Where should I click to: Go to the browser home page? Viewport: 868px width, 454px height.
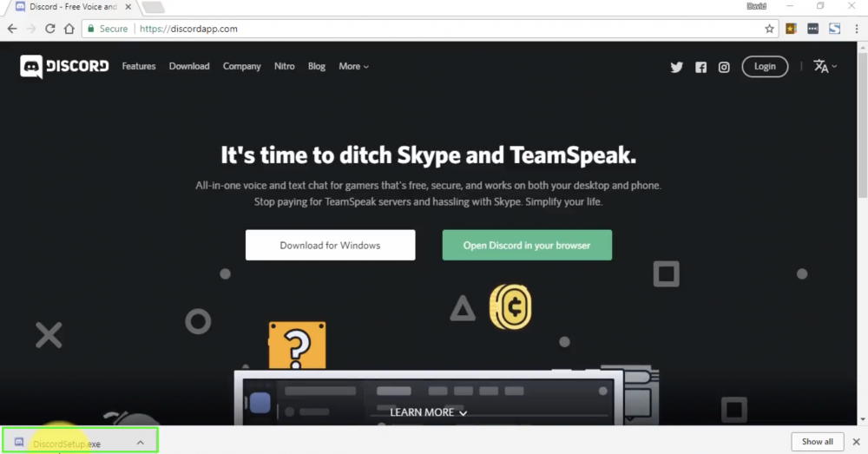pos(69,29)
